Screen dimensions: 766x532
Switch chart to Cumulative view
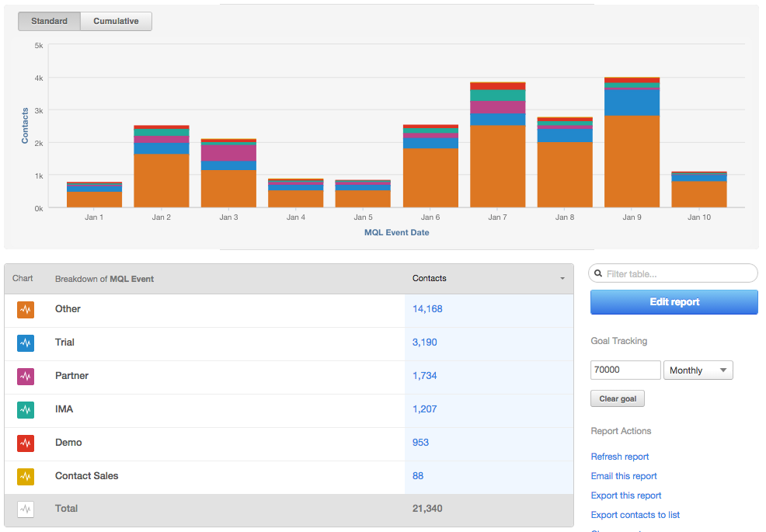(x=116, y=21)
